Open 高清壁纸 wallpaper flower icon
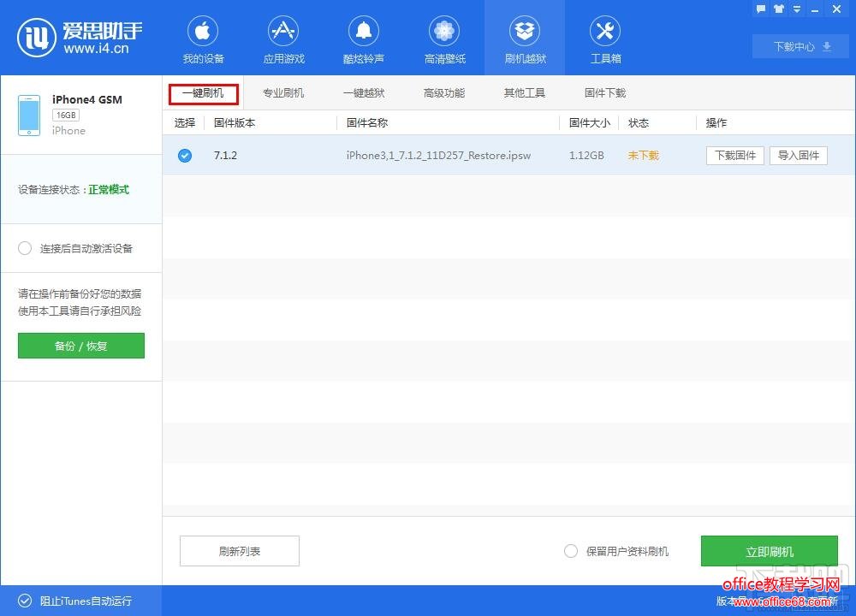856x616 pixels. [444, 33]
